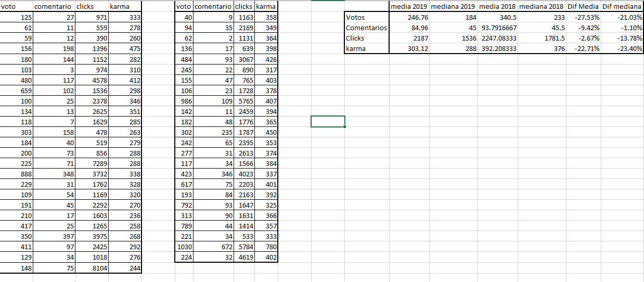Select the -23.40% cell
The height and width of the screenshot is (282, 644).
tap(622, 49)
